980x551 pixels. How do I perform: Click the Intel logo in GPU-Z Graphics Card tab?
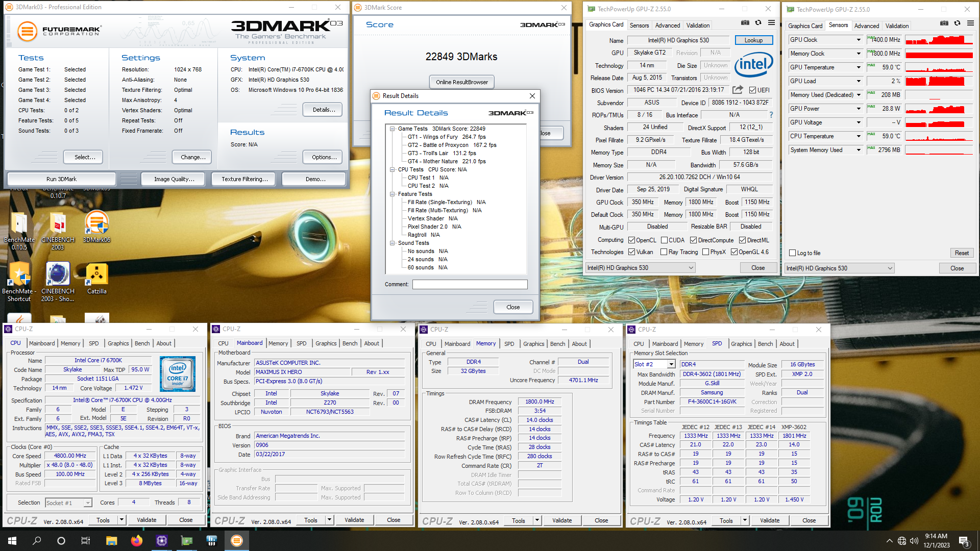[753, 65]
